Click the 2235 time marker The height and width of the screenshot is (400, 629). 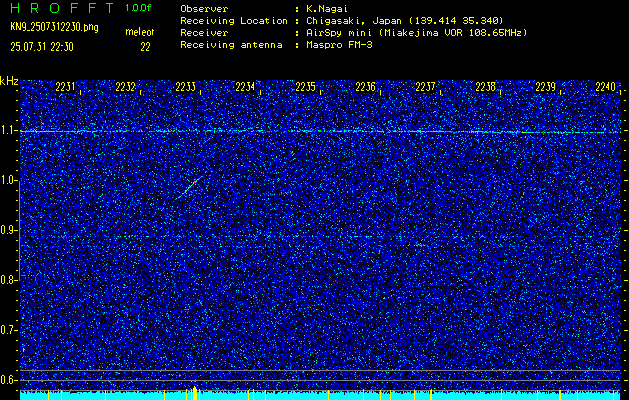(305, 87)
